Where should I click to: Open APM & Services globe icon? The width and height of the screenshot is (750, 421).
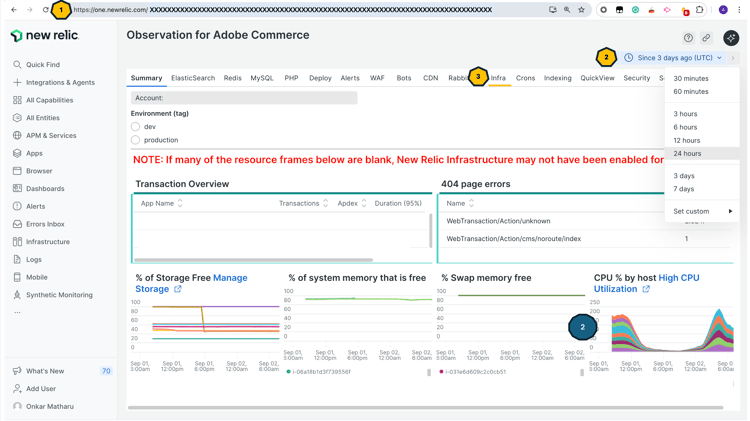(x=17, y=135)
